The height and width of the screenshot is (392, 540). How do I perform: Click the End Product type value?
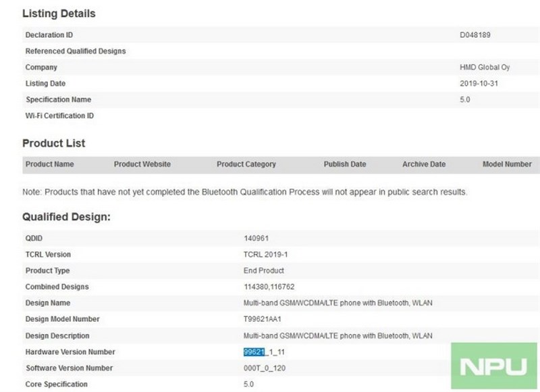pos(263,271)
